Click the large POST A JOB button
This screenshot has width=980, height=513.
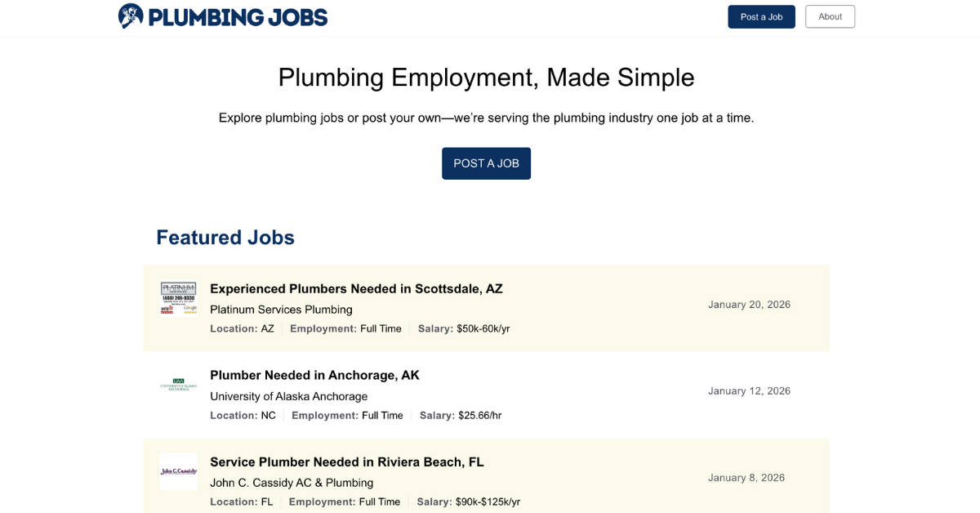[486, 163]
